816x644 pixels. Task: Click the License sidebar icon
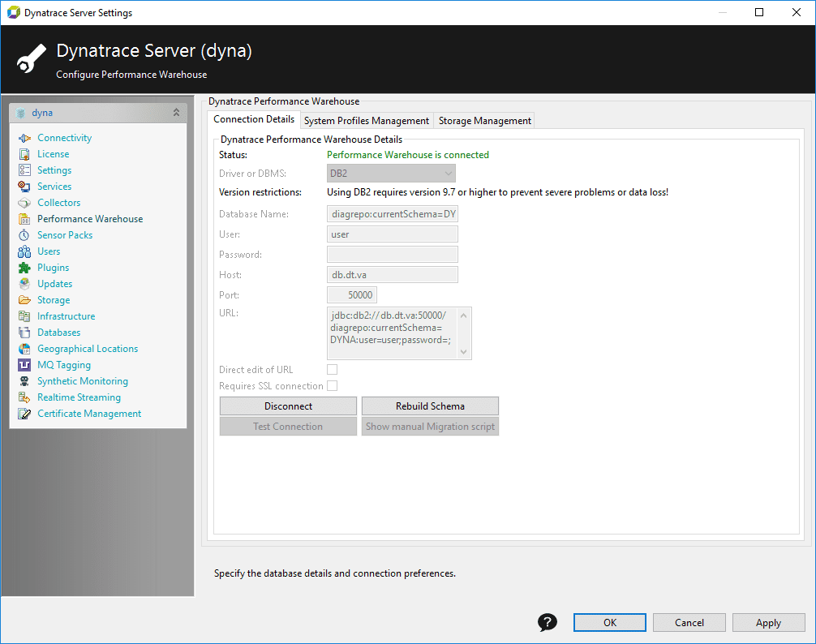point(24,154)
